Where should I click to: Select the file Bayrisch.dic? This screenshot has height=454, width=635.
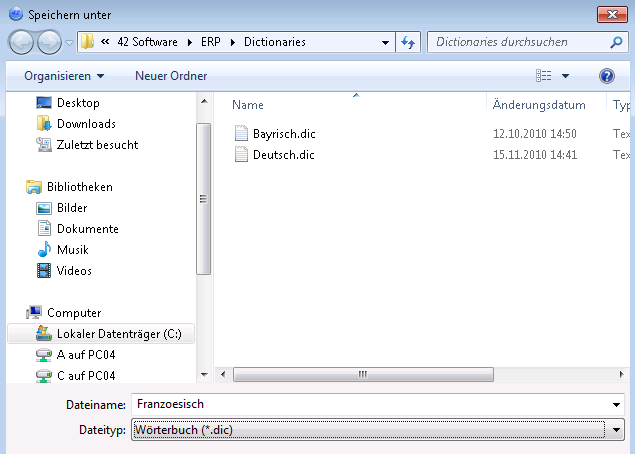pyautogui.click(x=284, y=134)
